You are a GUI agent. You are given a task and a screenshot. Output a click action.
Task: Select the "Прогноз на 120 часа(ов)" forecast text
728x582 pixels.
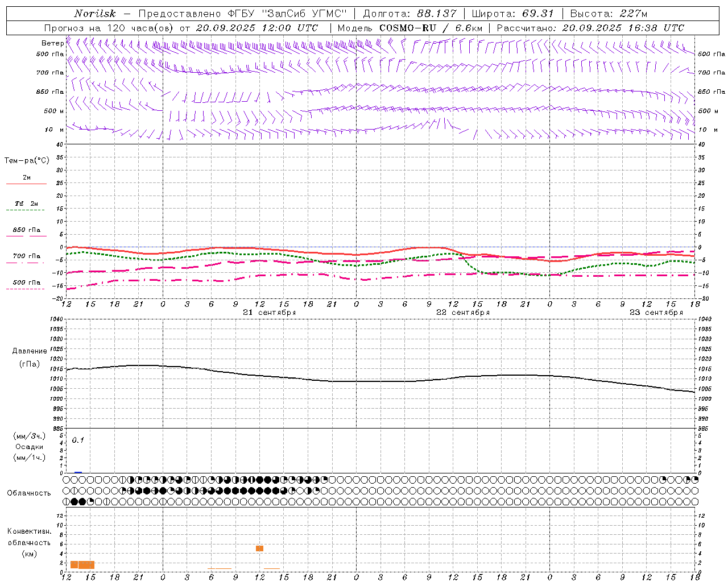click(109, 28)
